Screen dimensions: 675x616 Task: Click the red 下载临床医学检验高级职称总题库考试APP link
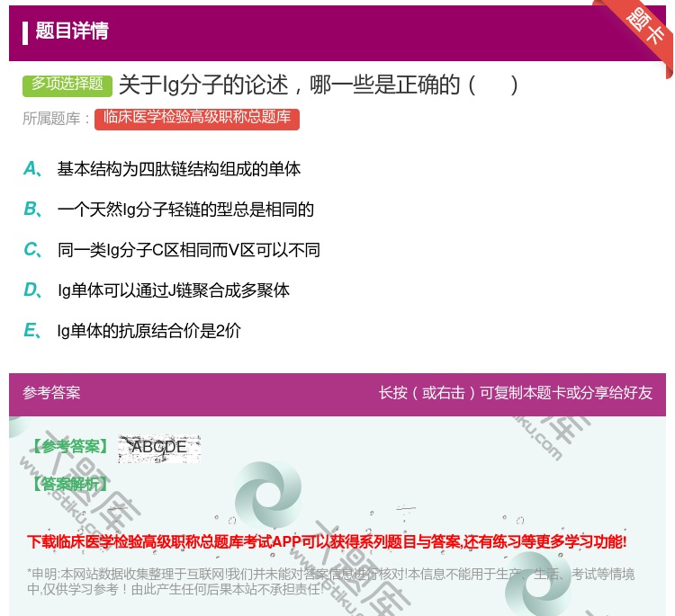coord(327,541)
